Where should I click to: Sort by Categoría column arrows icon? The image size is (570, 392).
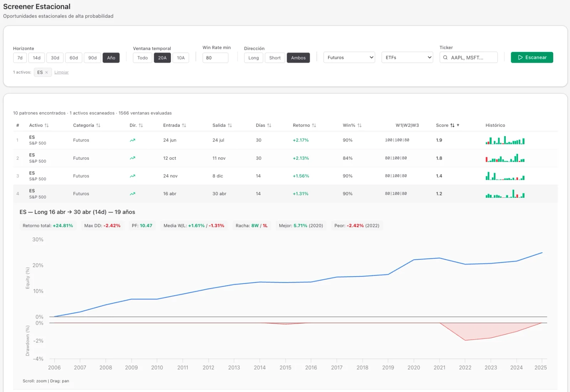pyautogui.click(x=98, y=125)
